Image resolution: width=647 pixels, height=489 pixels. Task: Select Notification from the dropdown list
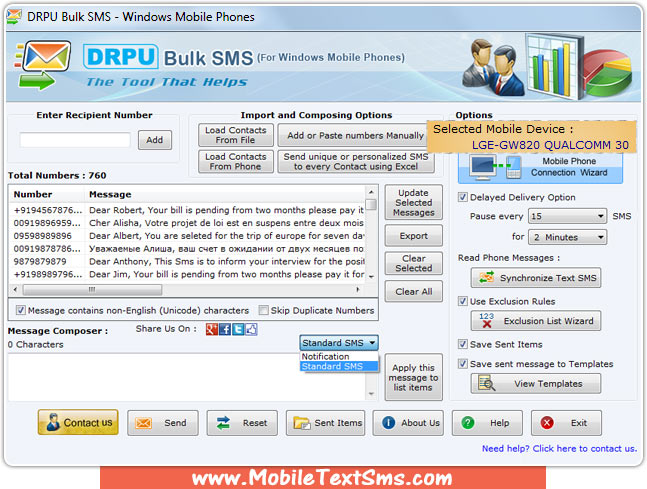pos(339,356)
